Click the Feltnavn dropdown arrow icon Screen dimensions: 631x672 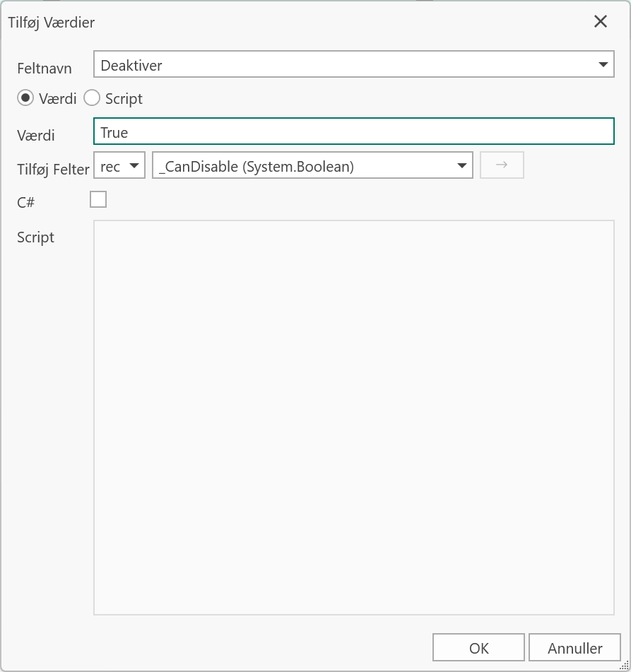point(603,65)
